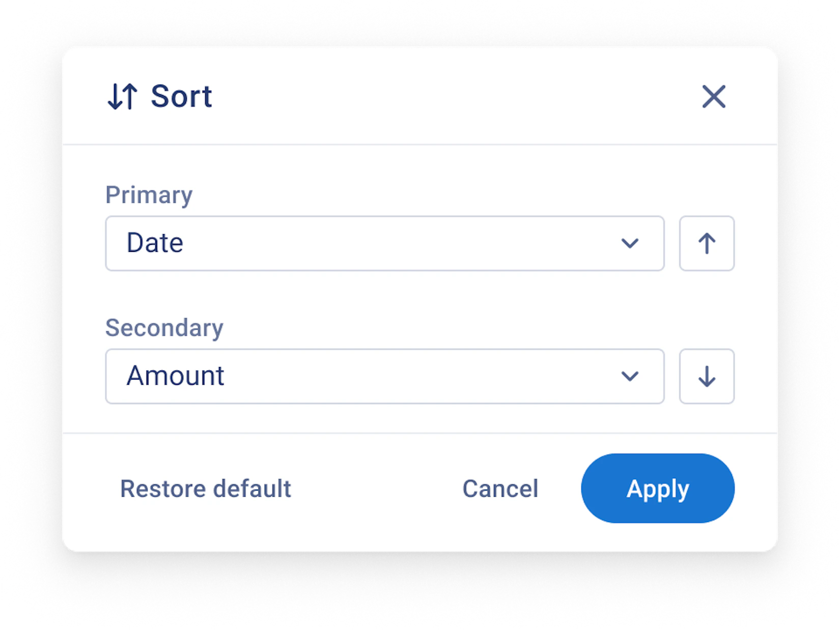Click chevron arrow in the Amount field
This screenshot has width=840, height=630.
click(x=630, y=377)
